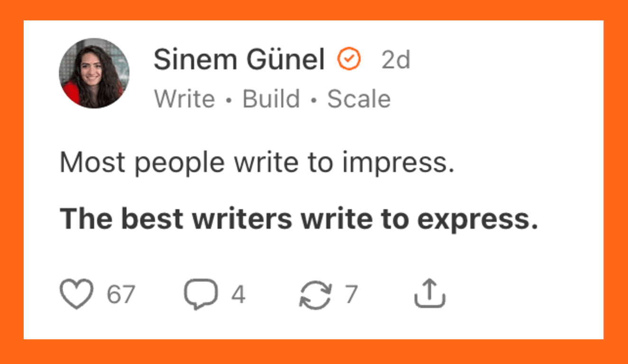Share the post with the upload arrow icon

click(430, 294)
